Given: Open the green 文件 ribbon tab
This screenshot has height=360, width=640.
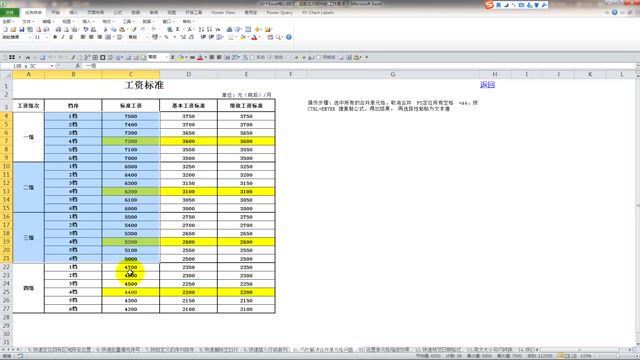Looking at the screenshot, I should pos(9,12).
